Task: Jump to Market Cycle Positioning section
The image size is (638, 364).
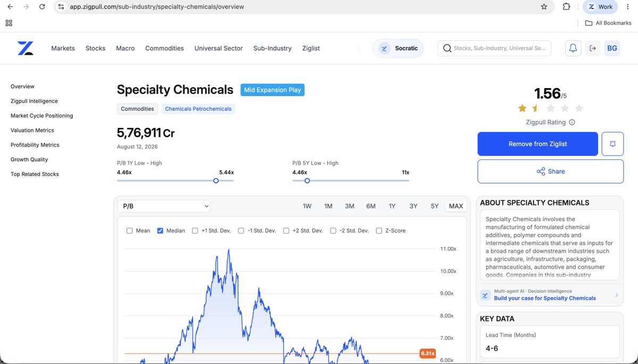Action: pos(42,116)
